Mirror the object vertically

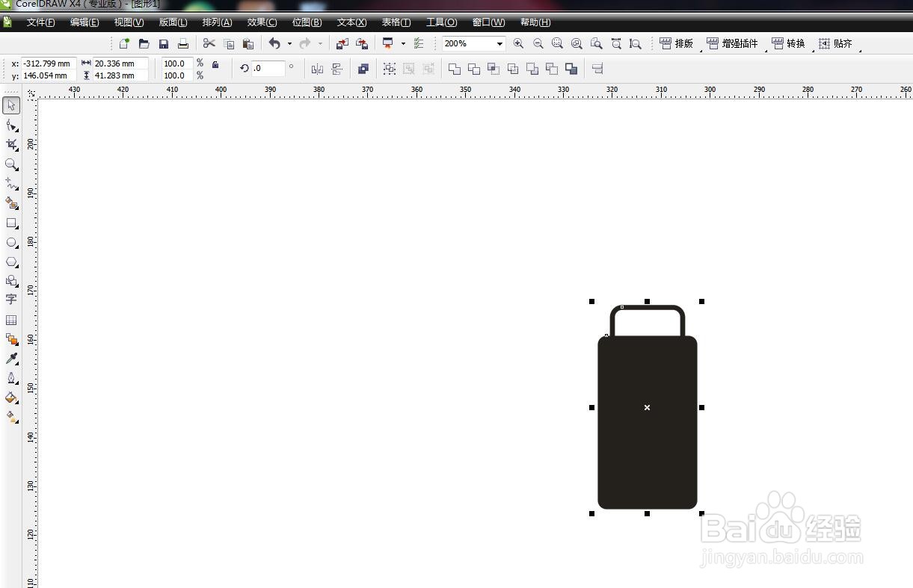336,69
